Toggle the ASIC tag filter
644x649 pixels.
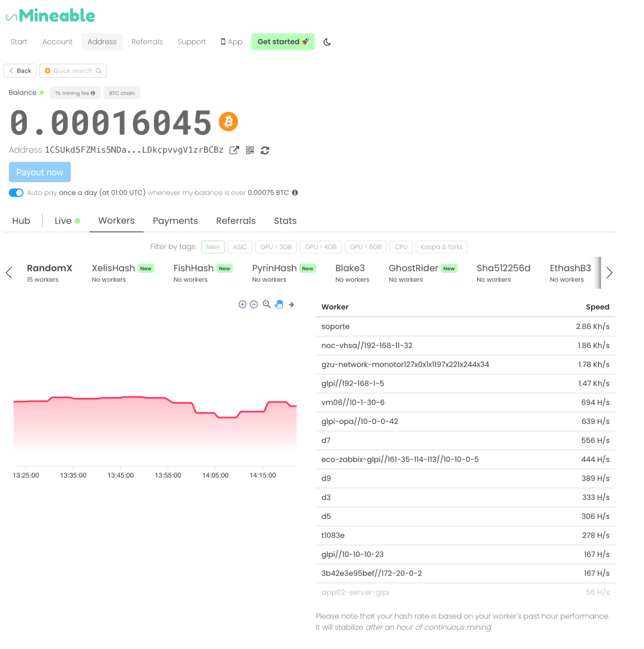[240, 247]
